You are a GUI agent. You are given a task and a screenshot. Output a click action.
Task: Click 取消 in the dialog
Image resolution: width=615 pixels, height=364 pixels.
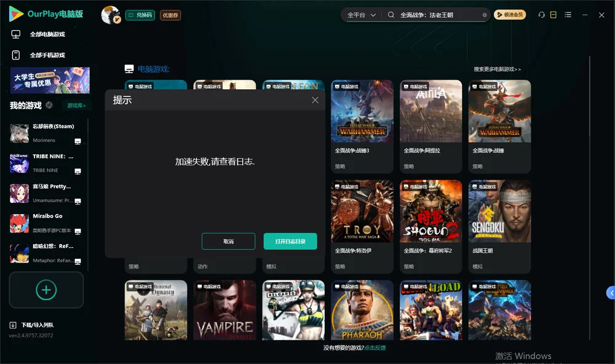(x=228, y=241)
